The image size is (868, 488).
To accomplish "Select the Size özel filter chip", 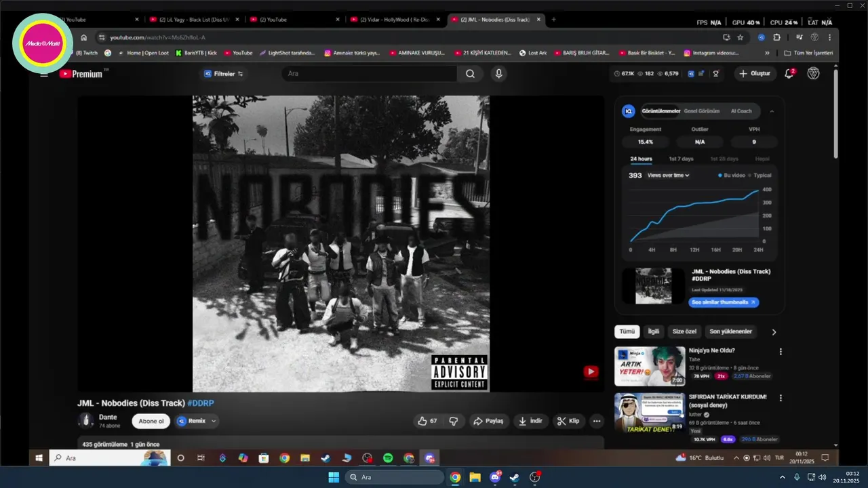I will coord(684,331).
